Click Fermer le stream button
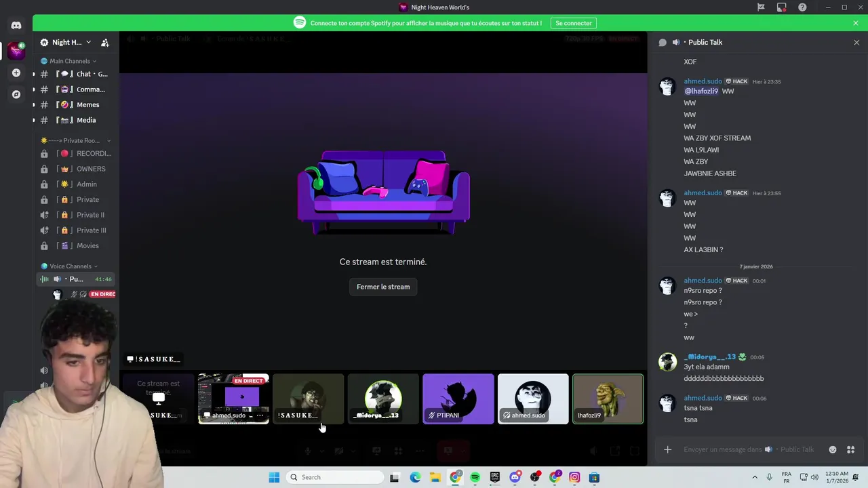Image resolution: width=868 pixels, height=488 pixels. [383, 287]
